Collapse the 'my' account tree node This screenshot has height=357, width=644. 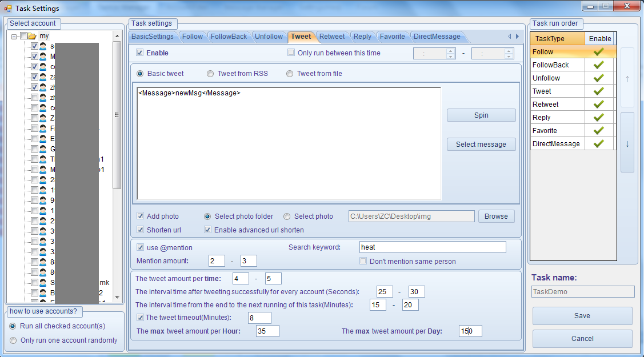(14, 36)
